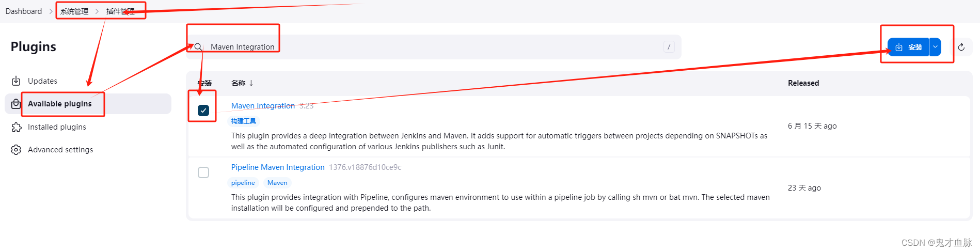Click the pipeline tag label
This screenshot has height=252, width=980.
pyautogui.click(x=243, y=183)
